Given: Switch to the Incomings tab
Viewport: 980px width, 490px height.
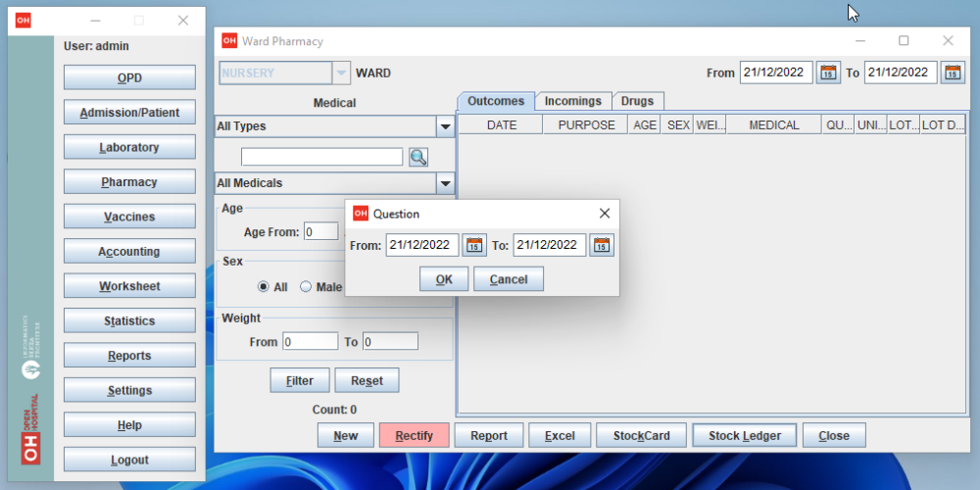Looking at the screenshot, I should 573,101.
